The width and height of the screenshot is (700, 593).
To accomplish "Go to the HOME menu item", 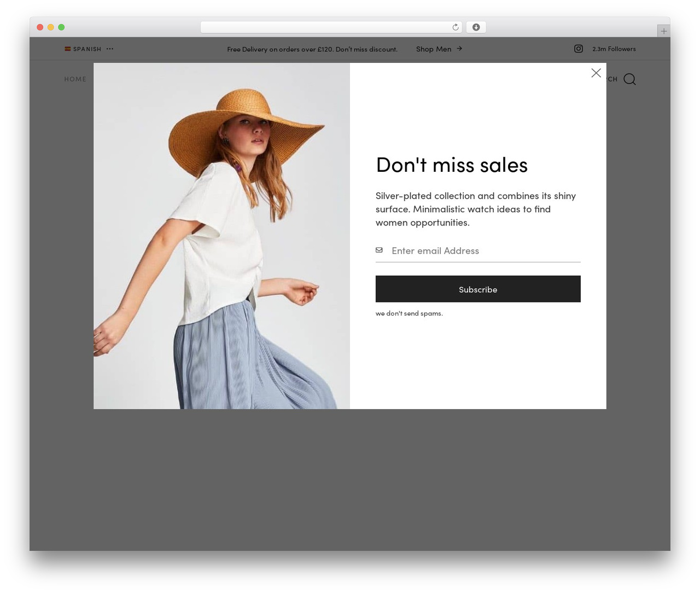I will (x=75, y=79).
